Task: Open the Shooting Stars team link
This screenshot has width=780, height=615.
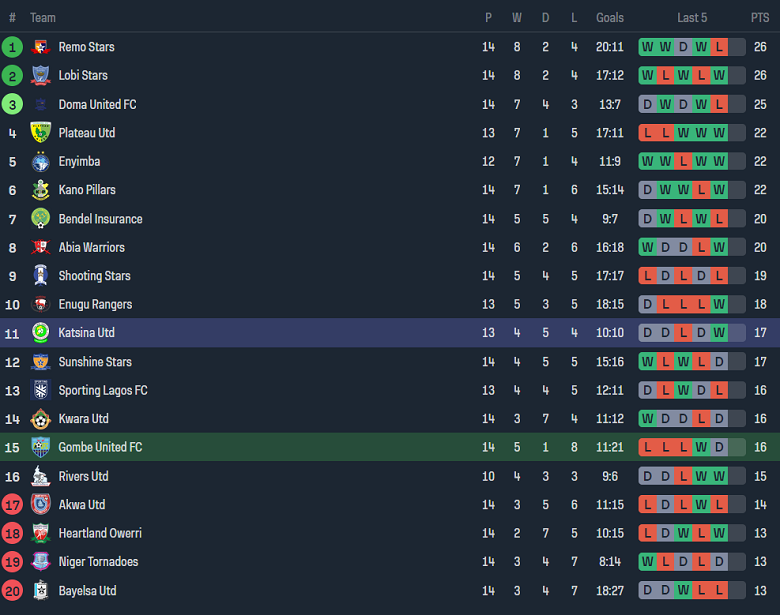Action: tap(94, 276)
